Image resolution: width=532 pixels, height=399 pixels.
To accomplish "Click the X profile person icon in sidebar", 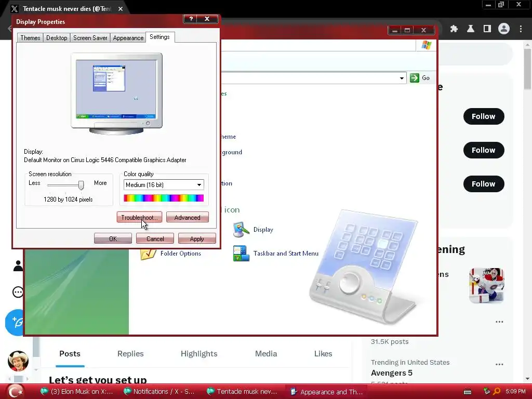I will [x=18, y=265].
